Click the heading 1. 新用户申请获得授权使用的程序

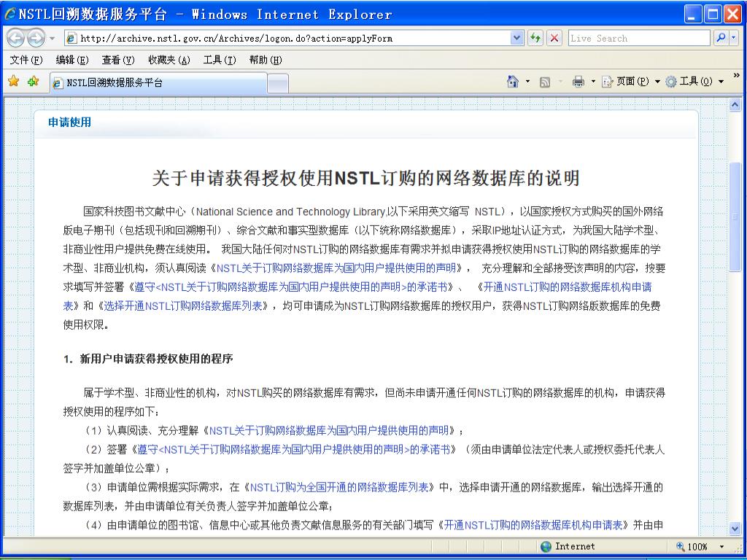point(148,359)
